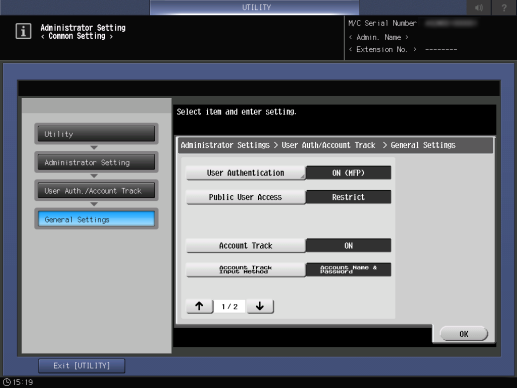Click the information icon beside Administrator Setting

pos(23,31)
